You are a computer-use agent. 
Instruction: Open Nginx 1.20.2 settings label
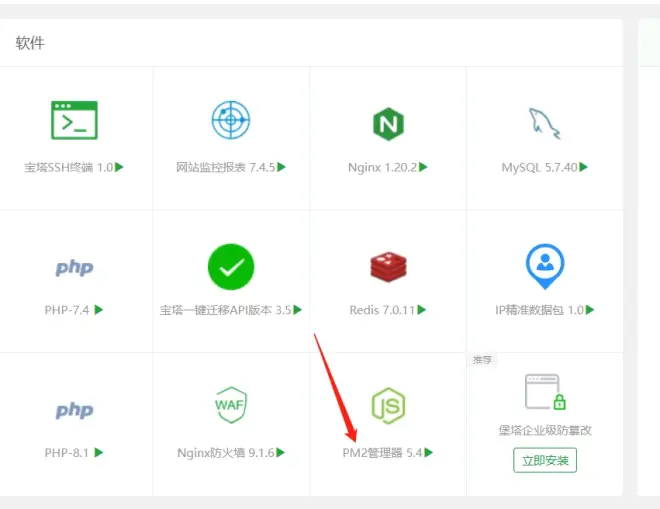point(383,168)
